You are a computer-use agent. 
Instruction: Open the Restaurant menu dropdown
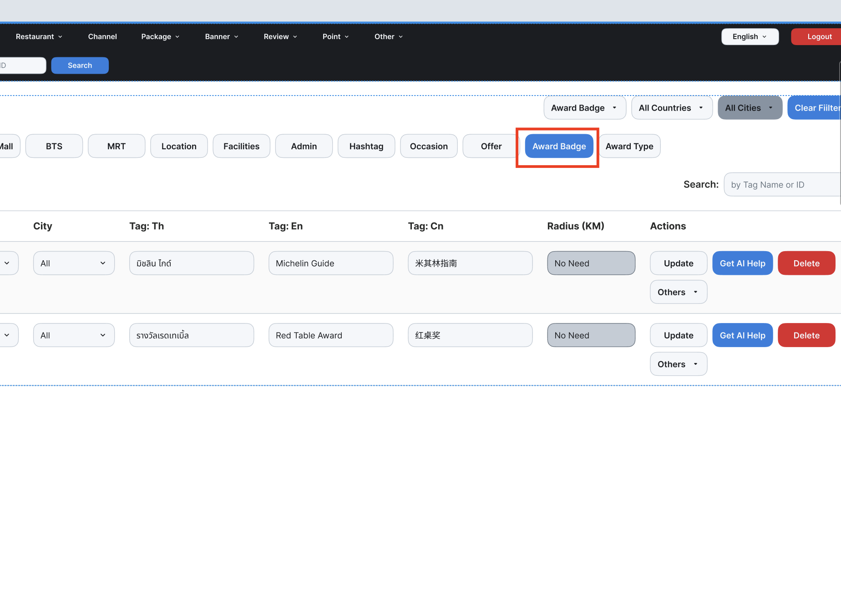click(39, 36)
